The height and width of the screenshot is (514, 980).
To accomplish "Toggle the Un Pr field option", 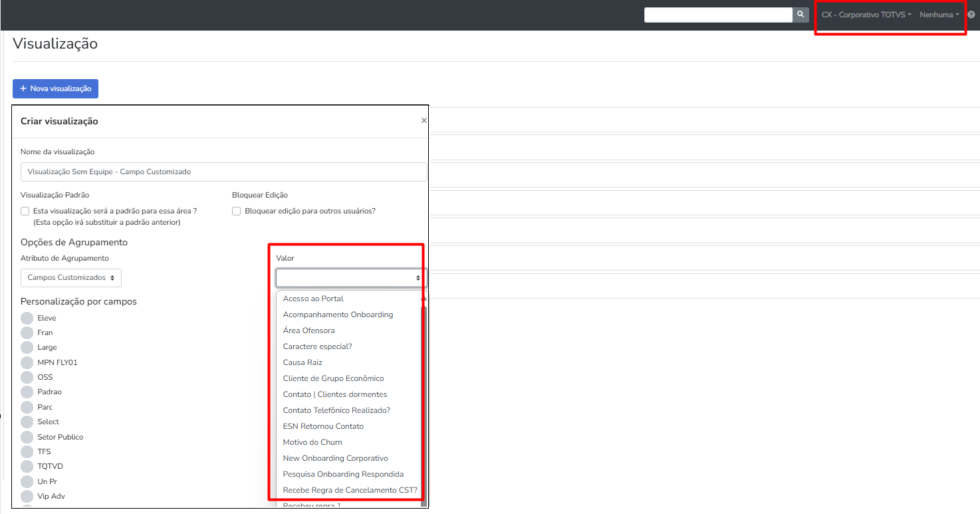I will point(27,481).
